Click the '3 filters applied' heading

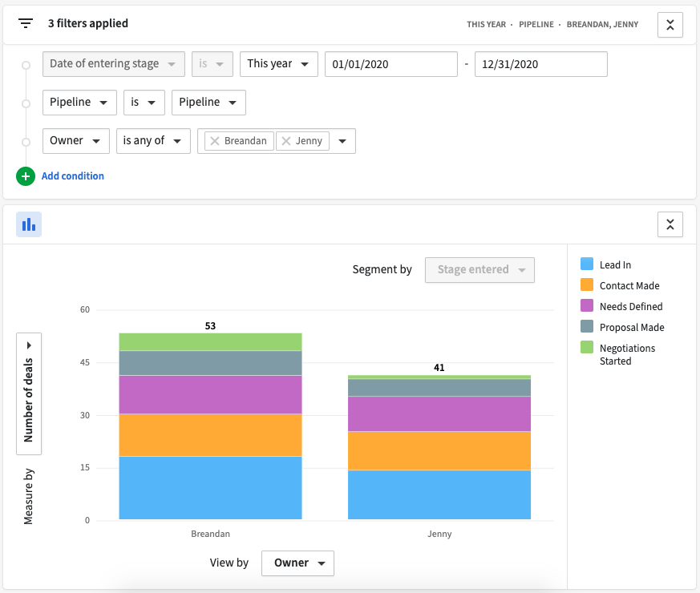pos(88,23)
